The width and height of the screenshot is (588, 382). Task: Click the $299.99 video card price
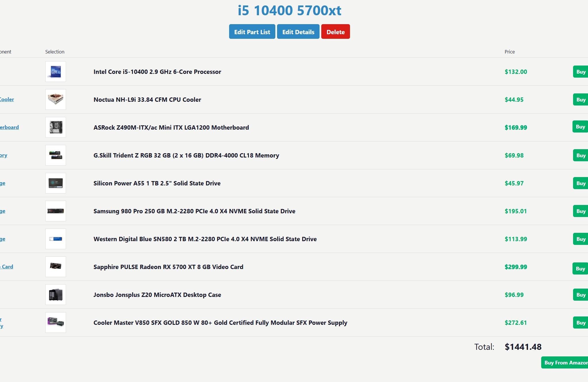point(516,267)
